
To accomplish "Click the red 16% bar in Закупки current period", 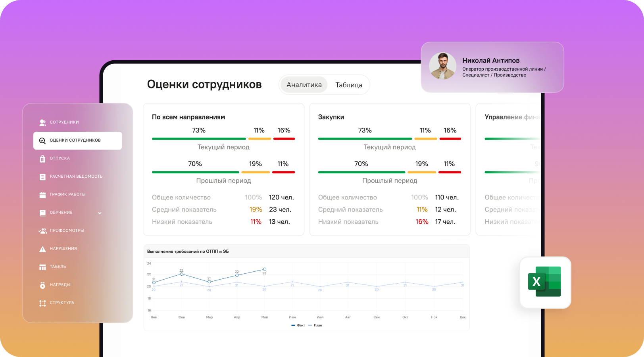I will (x=450, y=139).
